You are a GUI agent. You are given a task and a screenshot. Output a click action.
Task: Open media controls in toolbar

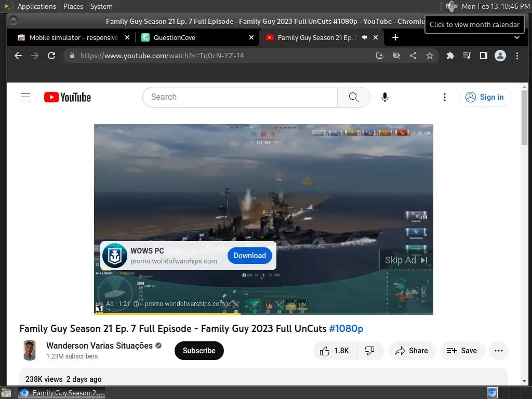467,56
